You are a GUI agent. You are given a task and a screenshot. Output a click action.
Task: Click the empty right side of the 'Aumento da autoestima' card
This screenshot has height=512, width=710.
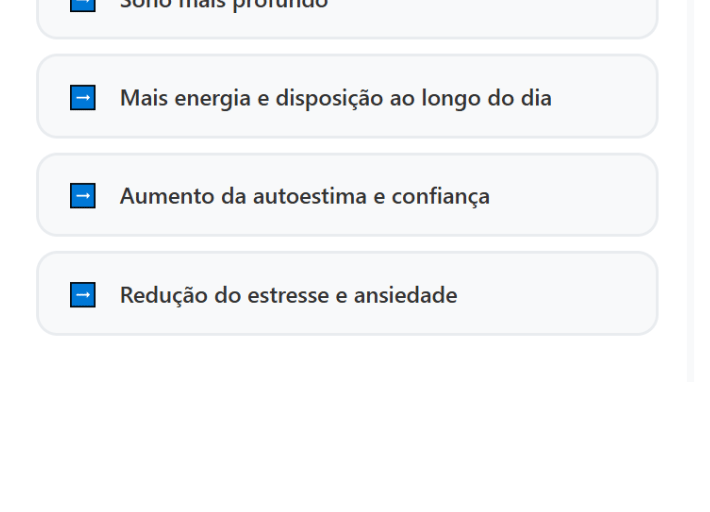(580, 196)
